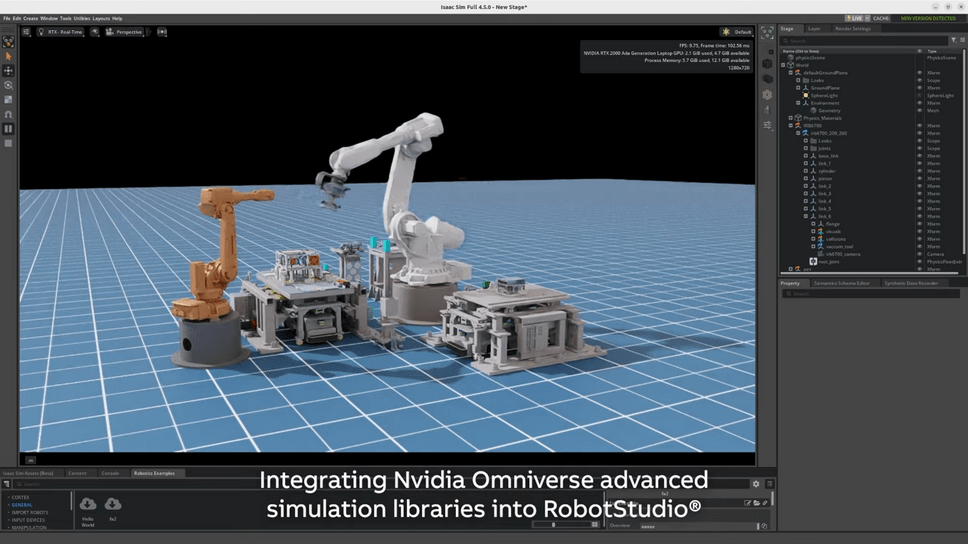This screenshot has width=968, height=544.
Task: Activate the Scale gizmo tool
Action: 9,99
